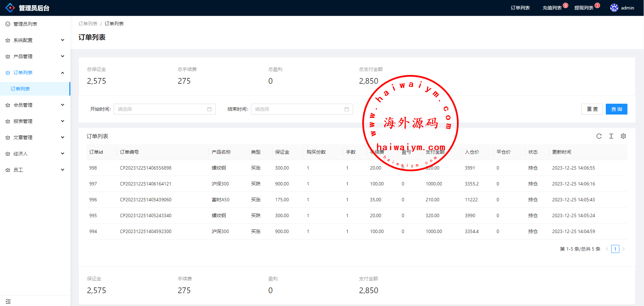This screenshot has width=644, height=306.
Task: Click the admin avatar icon
Action: tap(614, 8)
